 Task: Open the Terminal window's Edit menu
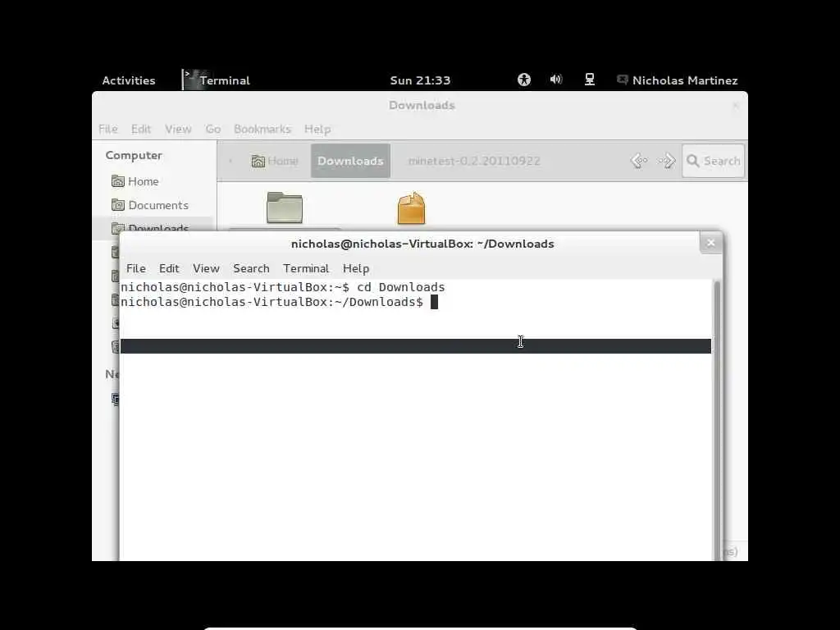[169, 268]
